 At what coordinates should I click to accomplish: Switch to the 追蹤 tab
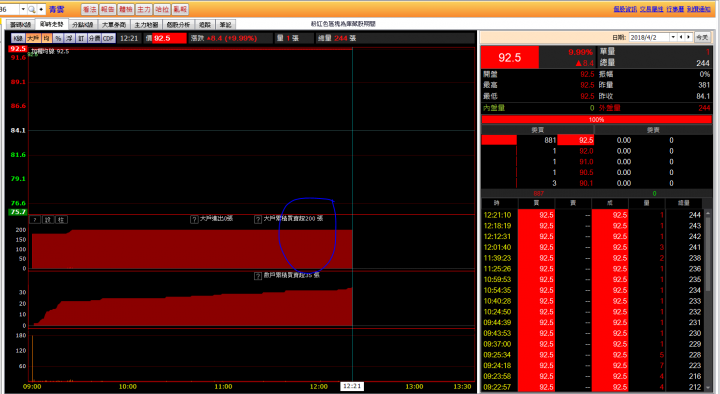[x=205, y=24]
